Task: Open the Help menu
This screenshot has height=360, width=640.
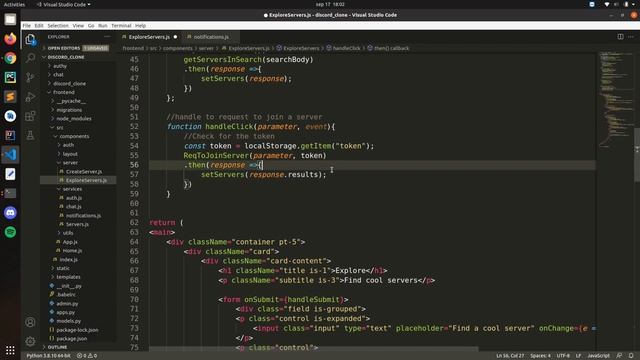Action: coord(140,25)
